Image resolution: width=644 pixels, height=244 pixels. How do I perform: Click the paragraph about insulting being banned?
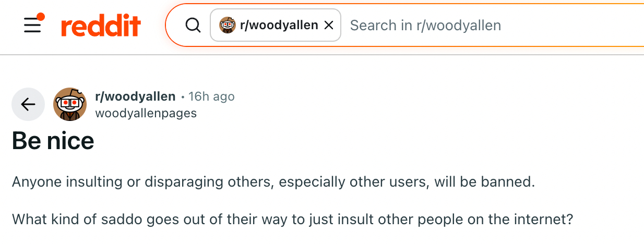click(273, 182)
